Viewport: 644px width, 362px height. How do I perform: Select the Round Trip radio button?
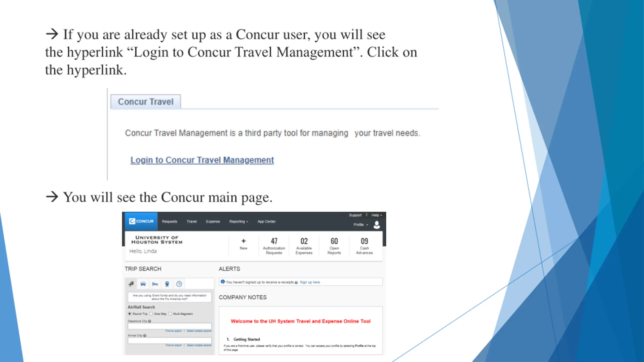tap(130, 314)
